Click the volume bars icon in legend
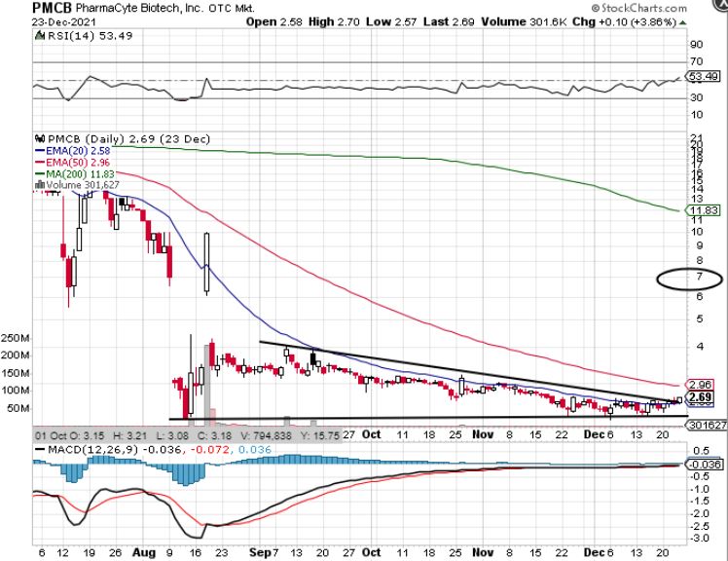This screenshot has width=728, height=561. pyautogui.click(x=38, y=182)
